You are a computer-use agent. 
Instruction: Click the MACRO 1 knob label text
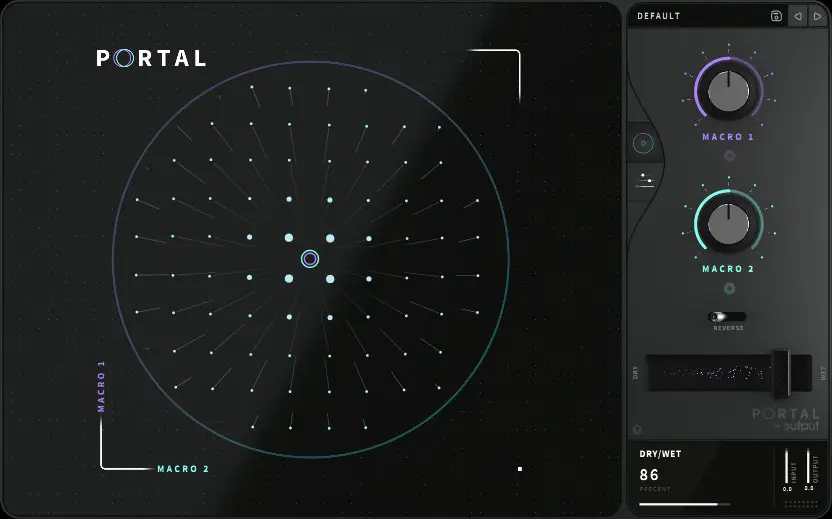pos(728,137)
